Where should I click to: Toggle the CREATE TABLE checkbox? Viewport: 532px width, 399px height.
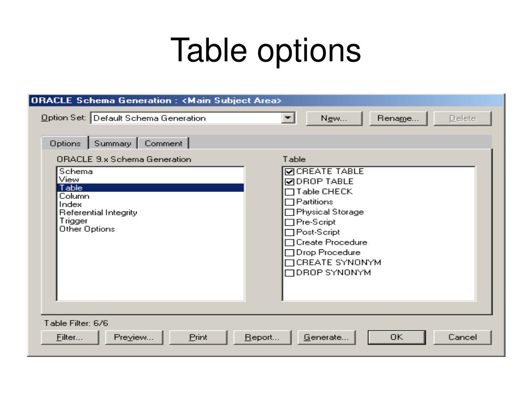289,171
